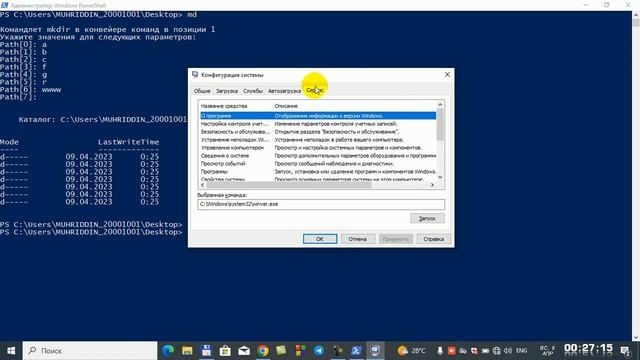Select Устранение неполадок Windows row
This screenshot has height=360, width=640.
(318, 140)
